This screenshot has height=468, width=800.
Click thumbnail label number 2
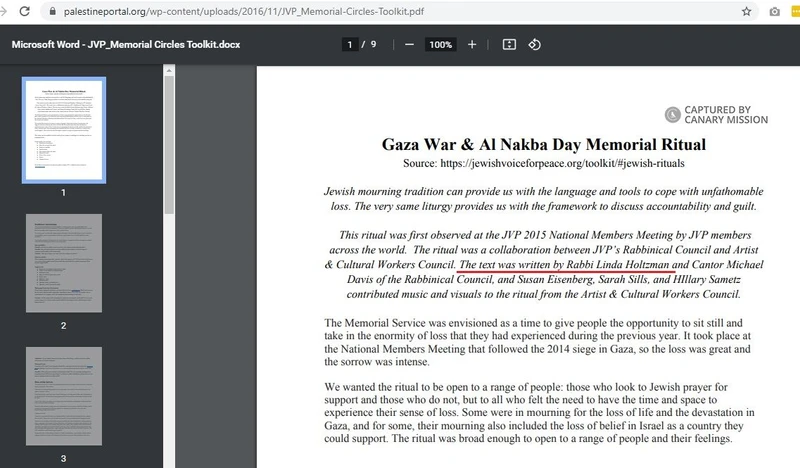(63, 326)
